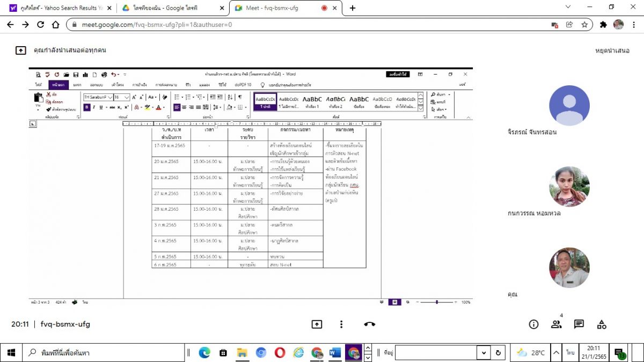Open the chat with everyone panel
This screenshot has width=644, height=362.
579,324
